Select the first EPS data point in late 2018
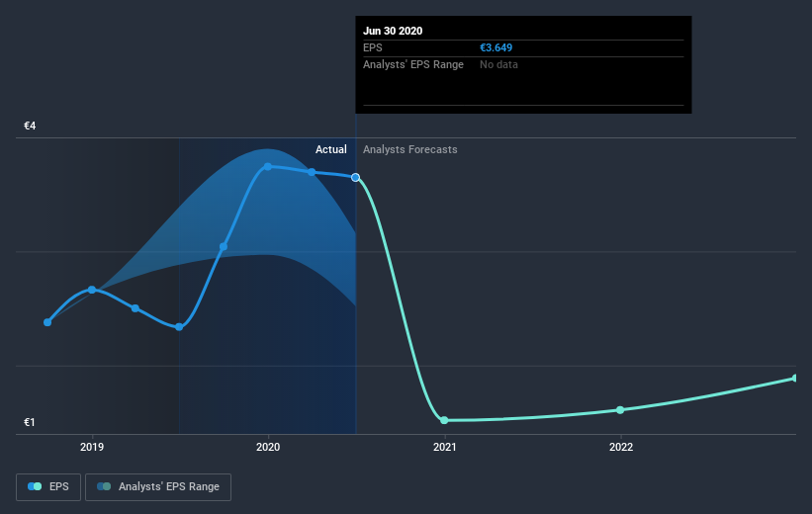Screen dimensions: 812x514 click(47, 322)
